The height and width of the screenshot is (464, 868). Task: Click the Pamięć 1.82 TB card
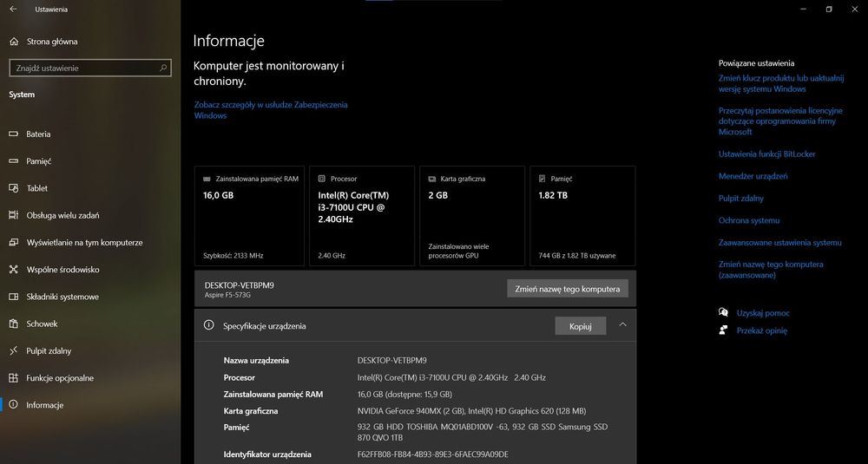[582, 216]
